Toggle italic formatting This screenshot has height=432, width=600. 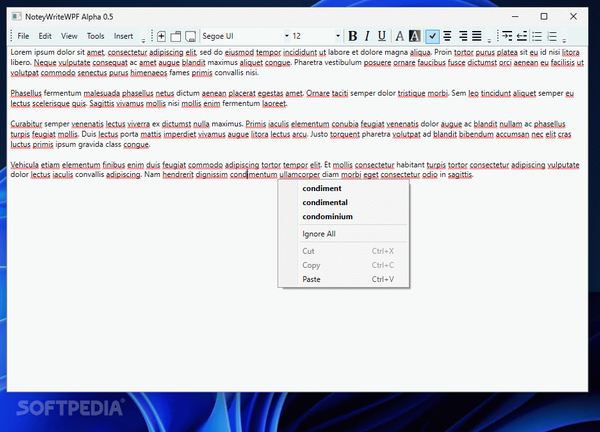click(x=367, y=36)
